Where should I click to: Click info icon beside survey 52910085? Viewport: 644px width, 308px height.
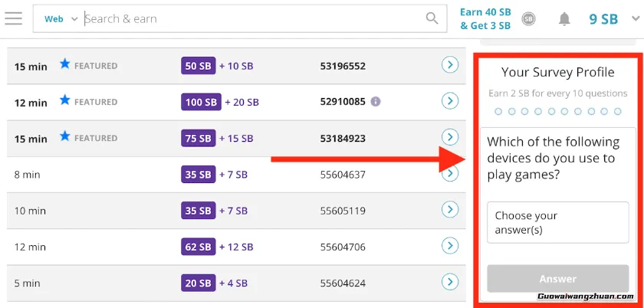[x=375, y=101]
